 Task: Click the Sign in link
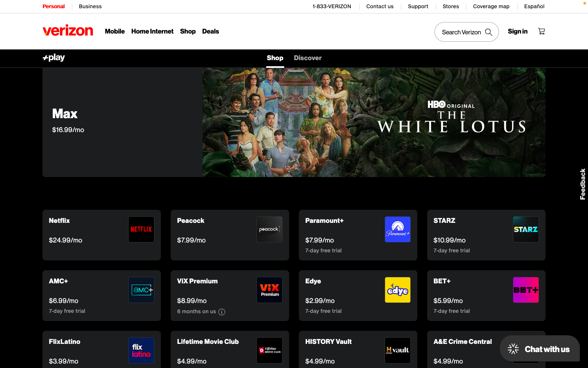tap(518, 31)
